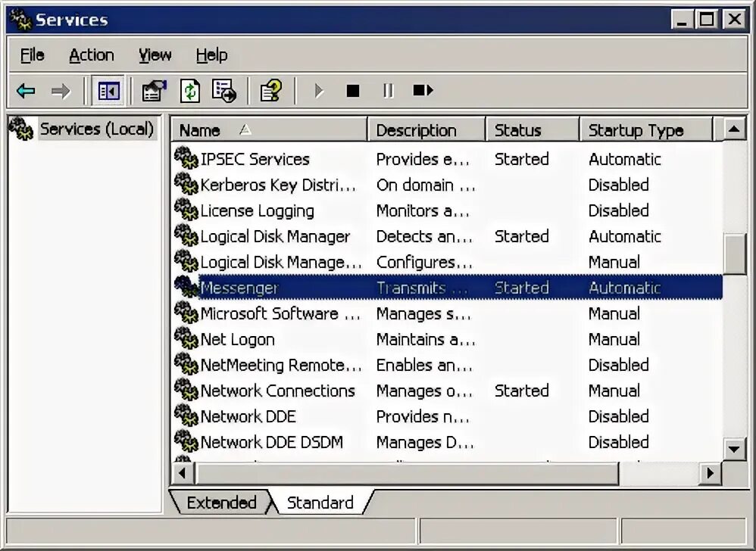The height and width of the screenshot is (551, 756).
Task: Sort by the Description column header
Action: pos(426,130)
